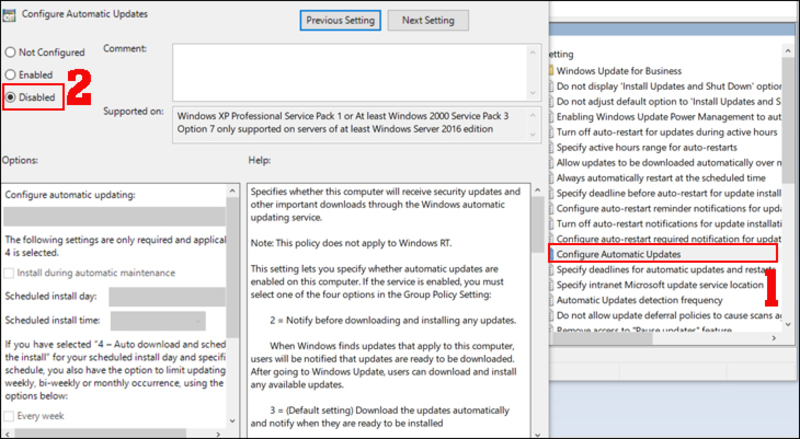
Task: Open the Scheduled install day dropdown
Action: click(167, 297)
